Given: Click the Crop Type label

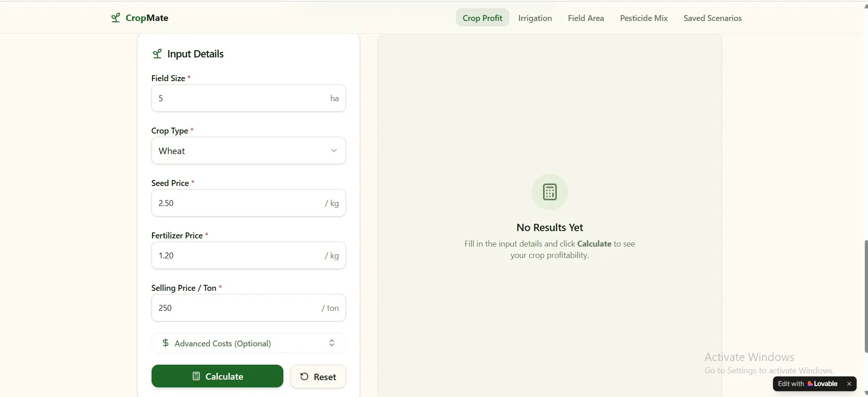Looking at the screenshot, I should [169, 130].
